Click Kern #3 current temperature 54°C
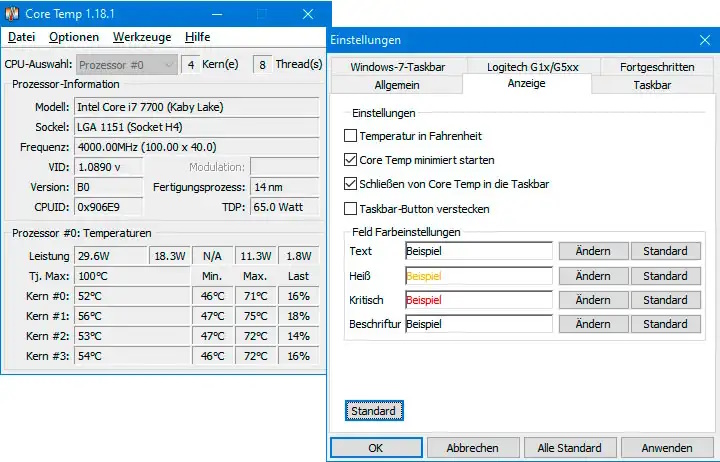720x462 pixels. 132,356
